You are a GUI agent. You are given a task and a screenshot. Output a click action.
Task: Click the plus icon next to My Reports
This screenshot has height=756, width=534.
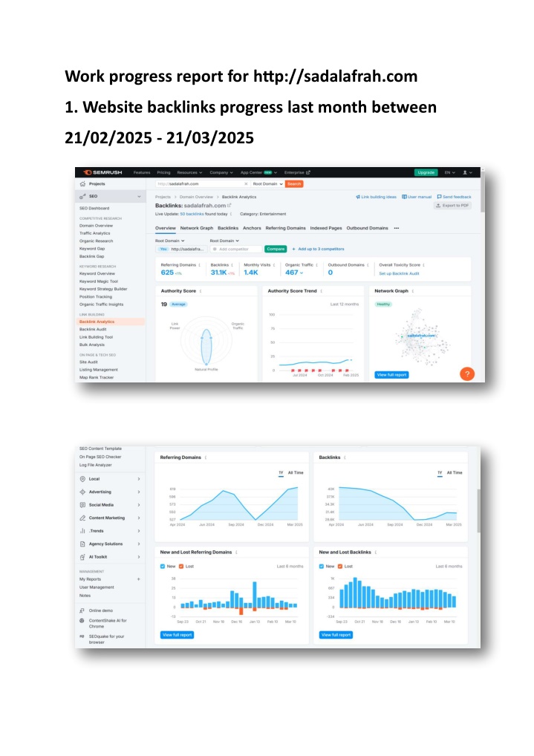[x=138, y=579]
